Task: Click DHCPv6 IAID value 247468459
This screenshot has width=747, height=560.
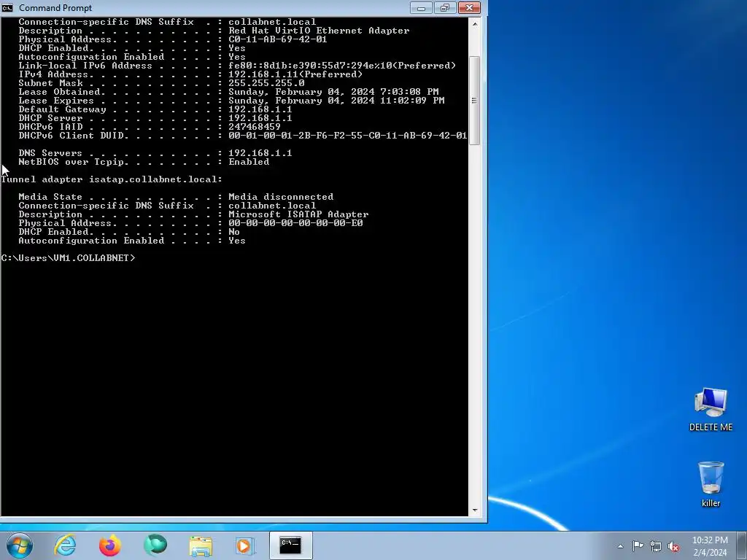Action: (255, 127)
